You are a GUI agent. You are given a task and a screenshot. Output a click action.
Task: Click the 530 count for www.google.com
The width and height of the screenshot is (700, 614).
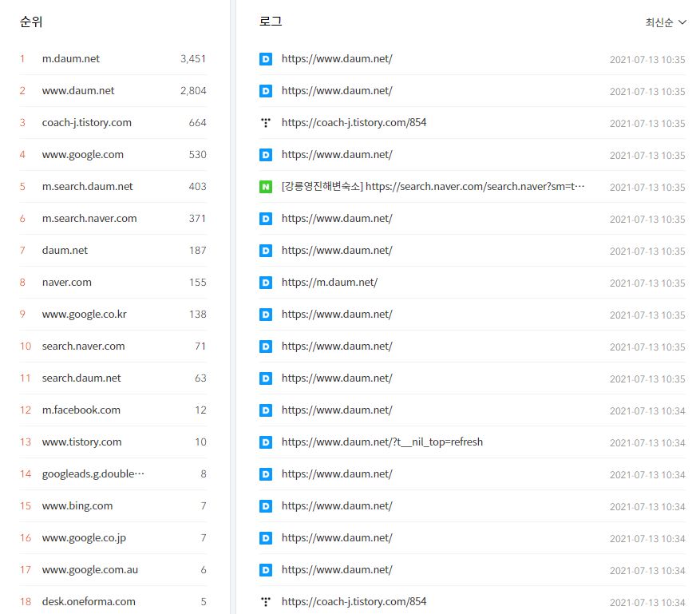point(197,155)
